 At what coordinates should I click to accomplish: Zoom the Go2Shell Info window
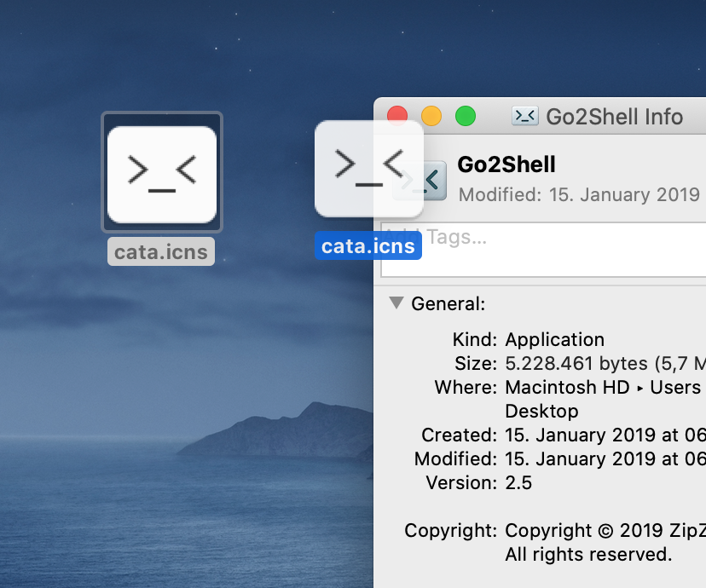point(466,116)
